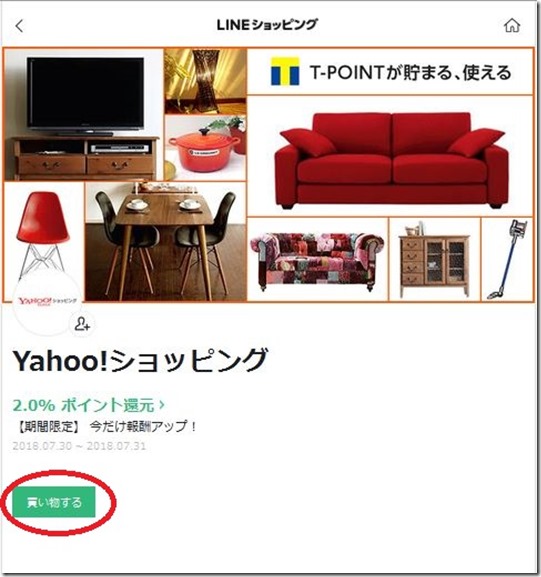
Task: Click the T-POINT logo icon
Action: point(285,71)
